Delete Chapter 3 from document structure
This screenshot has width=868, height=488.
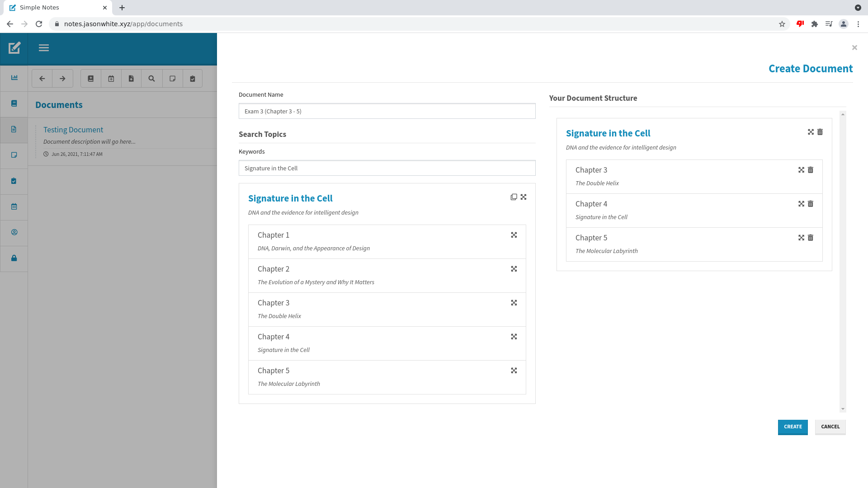click(x=811, y=170)
